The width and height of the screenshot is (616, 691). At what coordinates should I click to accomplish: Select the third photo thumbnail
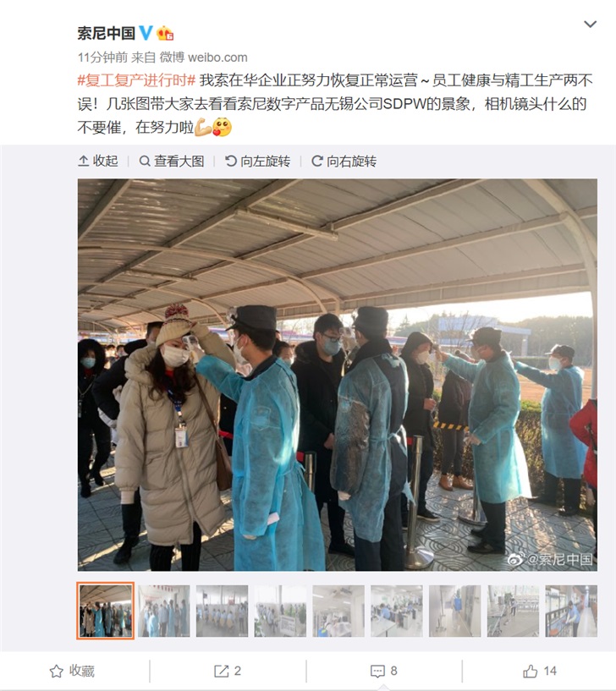pyautogui.click(x=223, y=611)
